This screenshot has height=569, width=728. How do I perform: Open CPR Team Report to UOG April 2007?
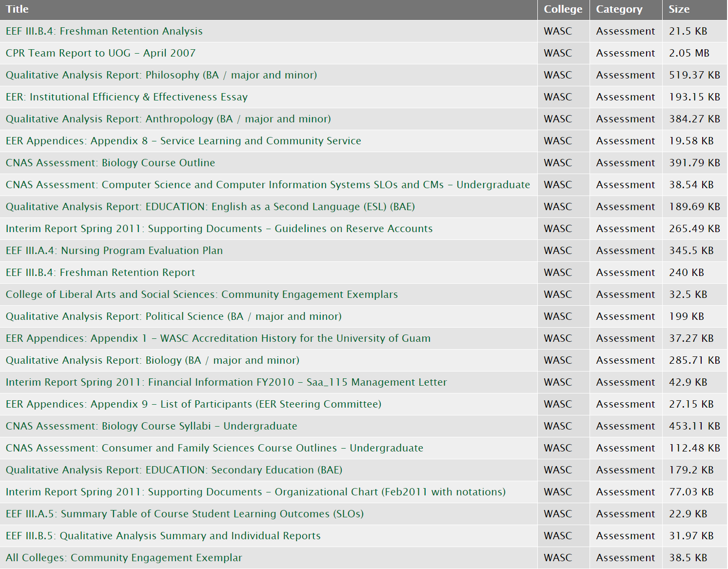pyautogui.click(x=100, y=53)
